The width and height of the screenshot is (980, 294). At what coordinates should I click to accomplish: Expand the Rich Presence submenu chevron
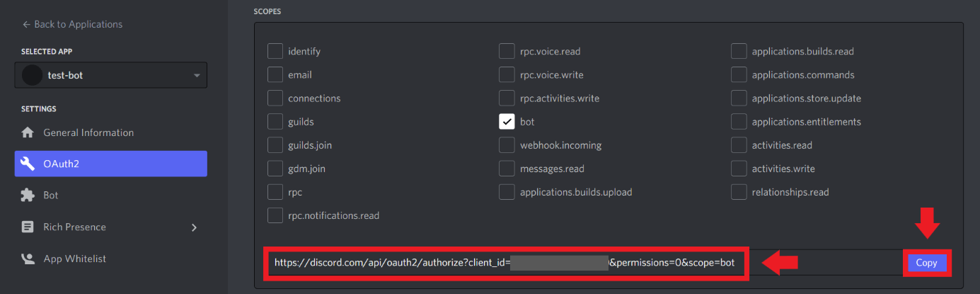[194, 227]
